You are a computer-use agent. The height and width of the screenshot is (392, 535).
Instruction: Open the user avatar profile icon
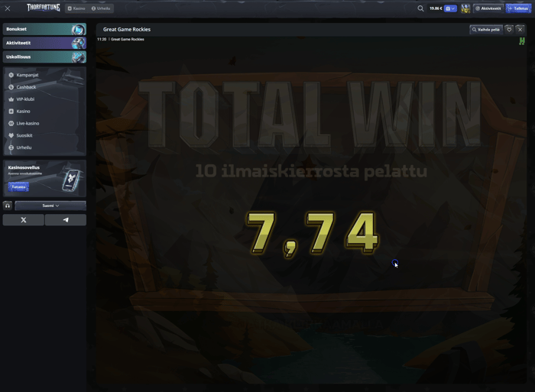pos(465,8)
